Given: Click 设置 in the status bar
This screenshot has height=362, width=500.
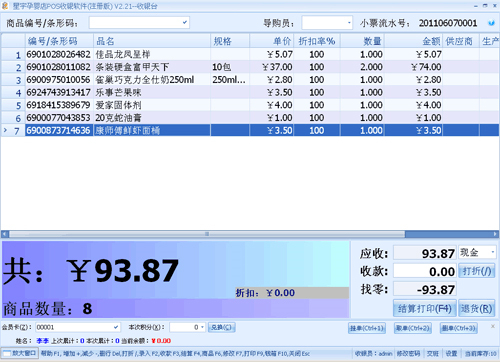Looking at the screenshot, I should click(x=451, y=353).
